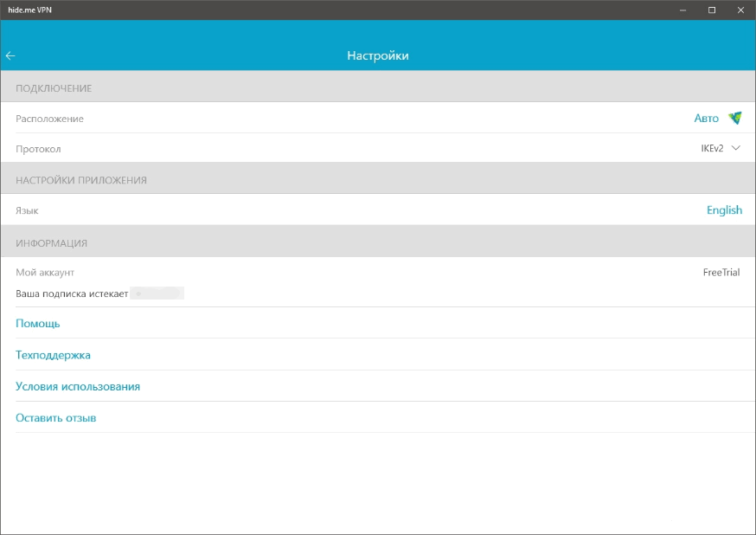Click the Настройки page title

(378, 56)
